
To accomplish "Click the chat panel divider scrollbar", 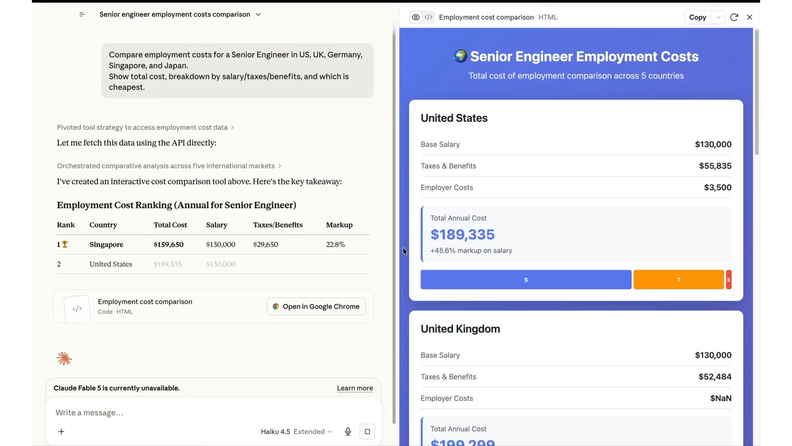I will 394,227.
